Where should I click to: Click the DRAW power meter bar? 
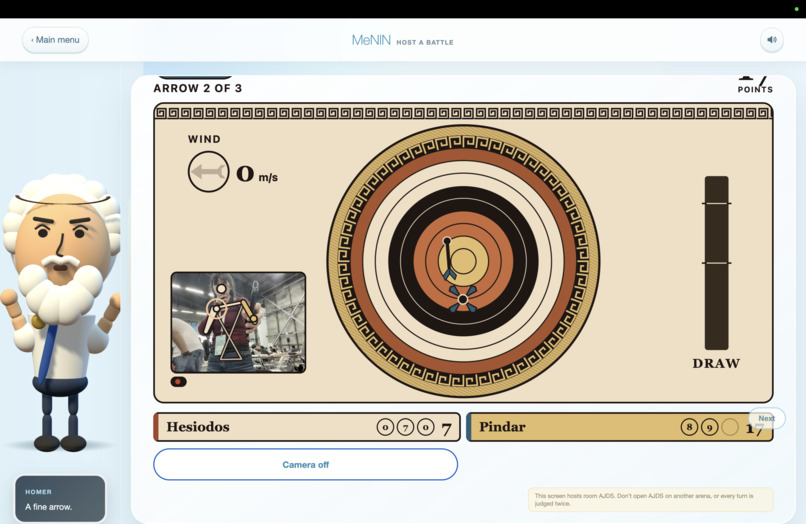(x=717, y=263)
